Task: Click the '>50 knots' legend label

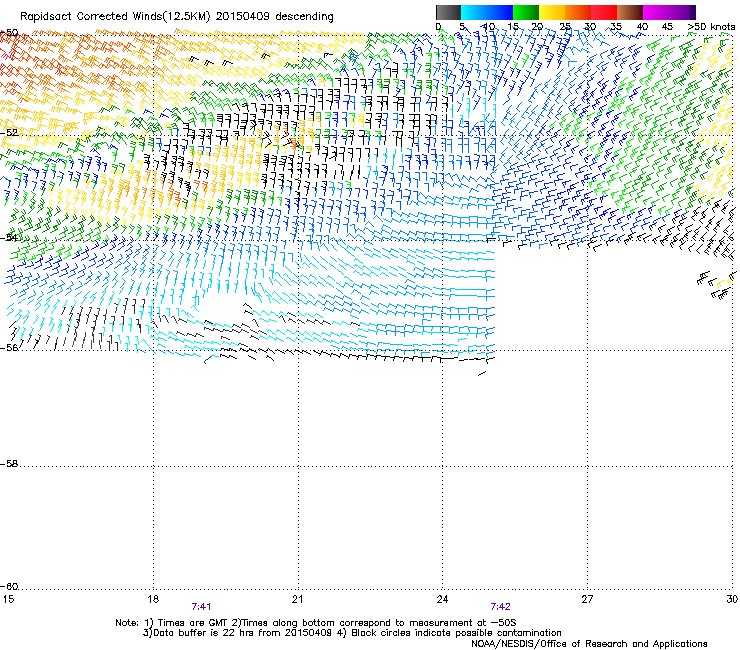Action: click(711, 27)
